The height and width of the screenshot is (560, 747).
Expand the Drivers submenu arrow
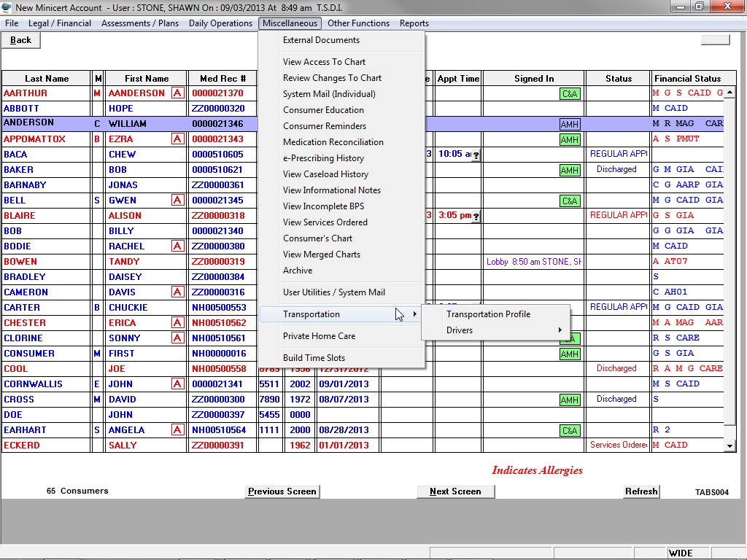[560, 330]
